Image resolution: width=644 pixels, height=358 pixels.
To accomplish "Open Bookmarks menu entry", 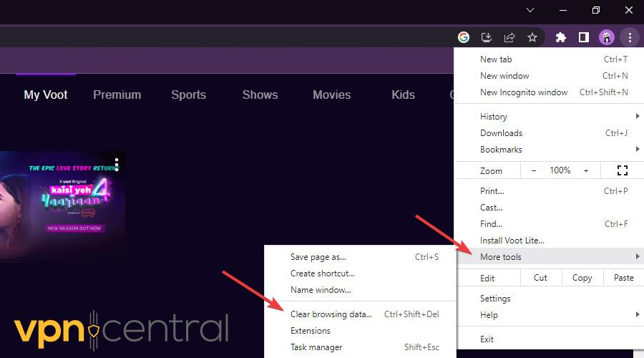I will [x=549, y=149].
